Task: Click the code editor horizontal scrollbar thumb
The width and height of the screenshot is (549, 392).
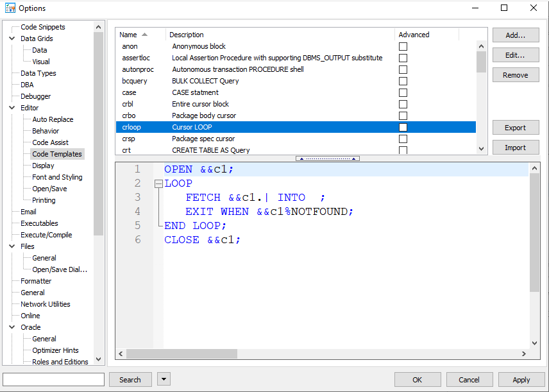Action: 182,354
